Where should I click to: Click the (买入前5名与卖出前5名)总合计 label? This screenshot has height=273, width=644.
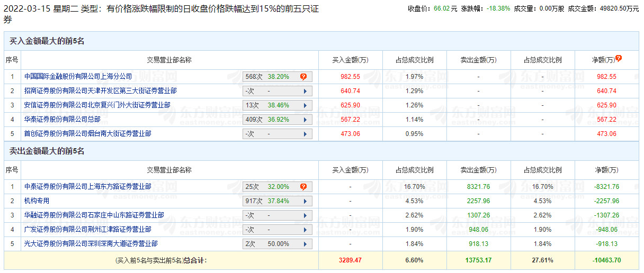(x=161, y=260)
